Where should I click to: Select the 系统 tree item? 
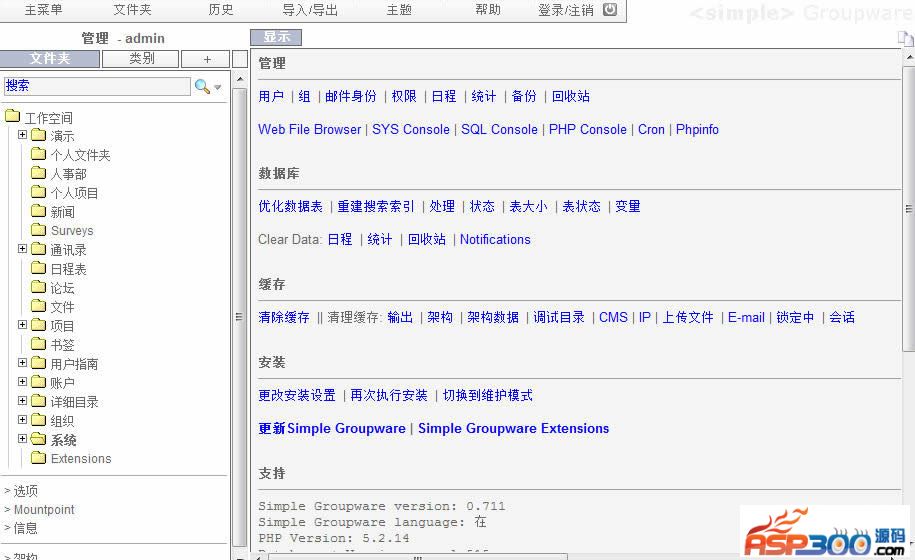click(63, 440)
